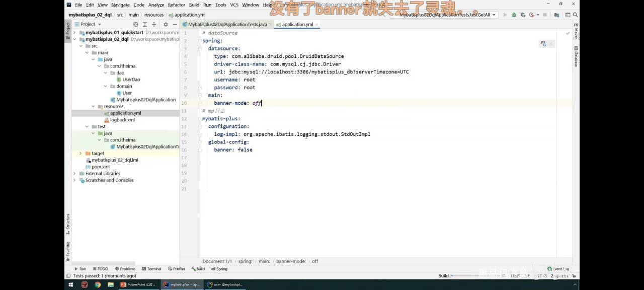Run the selected test configuration
This screenshot has width=644, height=290.
click(505, 15)
